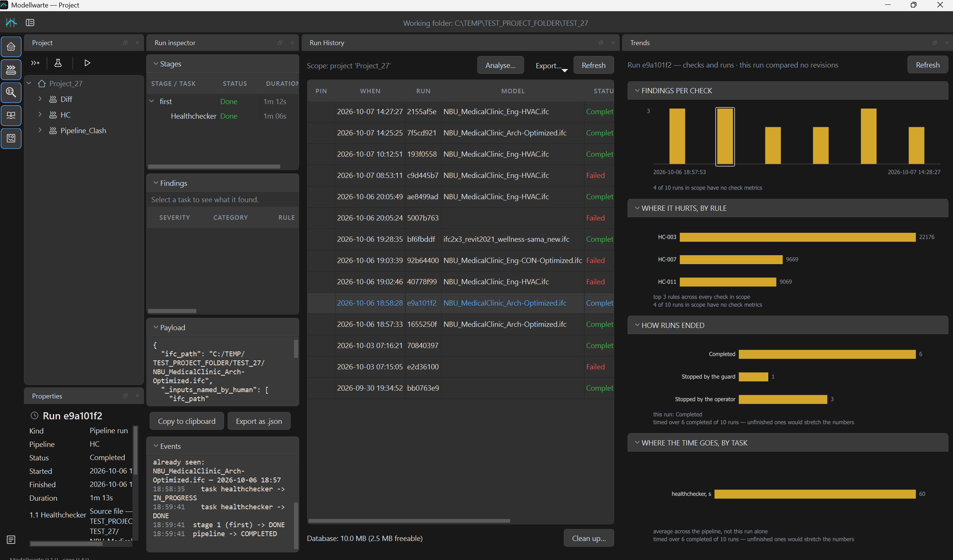Toggle the side panel layout icon
The image size is (953, 560).
pos(30,23)
